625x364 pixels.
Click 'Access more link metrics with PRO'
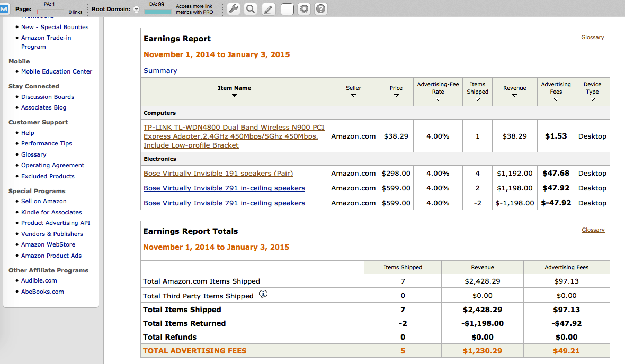coord(194,9)
